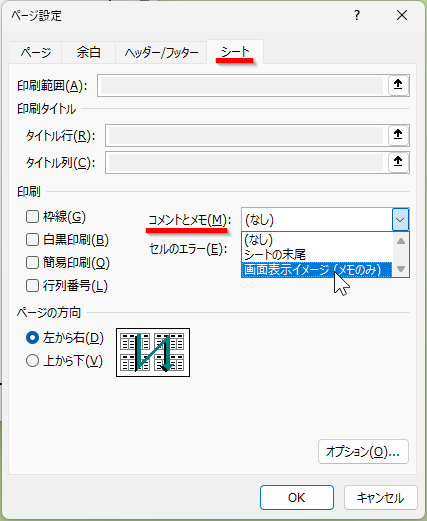The width and height of the screenshot is (427, 521).
Task: Confirm with the OK button
Action: tap(297, 498)
